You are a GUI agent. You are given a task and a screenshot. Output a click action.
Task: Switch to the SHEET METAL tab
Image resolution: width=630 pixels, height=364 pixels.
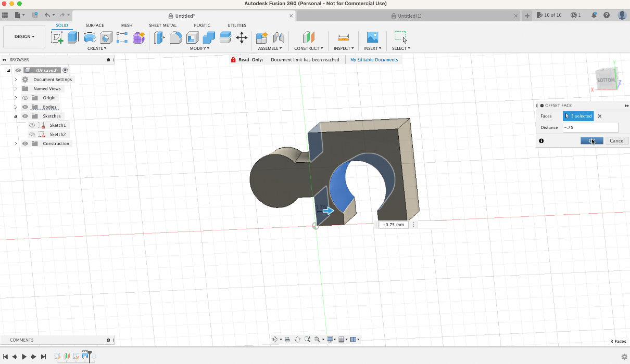[x=162, y=25]
